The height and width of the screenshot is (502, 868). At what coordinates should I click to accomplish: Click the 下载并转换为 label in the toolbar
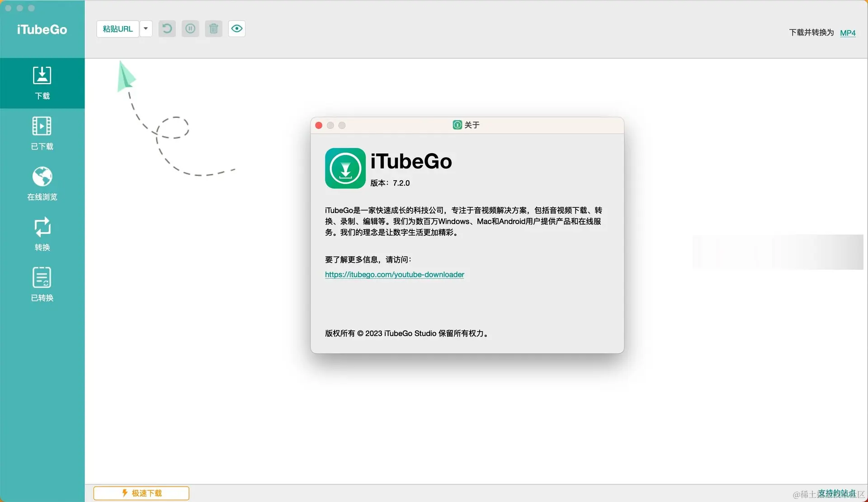click(811, 33)
